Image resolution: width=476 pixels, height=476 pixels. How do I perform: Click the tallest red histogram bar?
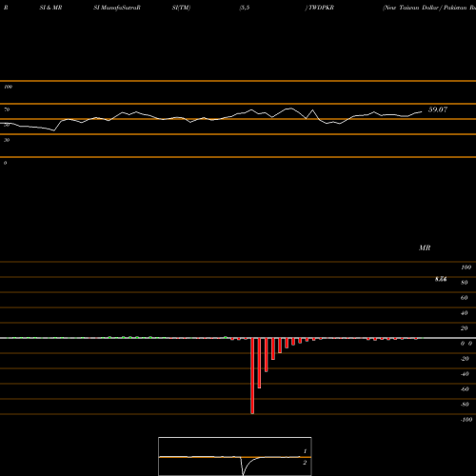pyautogui.click(x=252, y=376)
